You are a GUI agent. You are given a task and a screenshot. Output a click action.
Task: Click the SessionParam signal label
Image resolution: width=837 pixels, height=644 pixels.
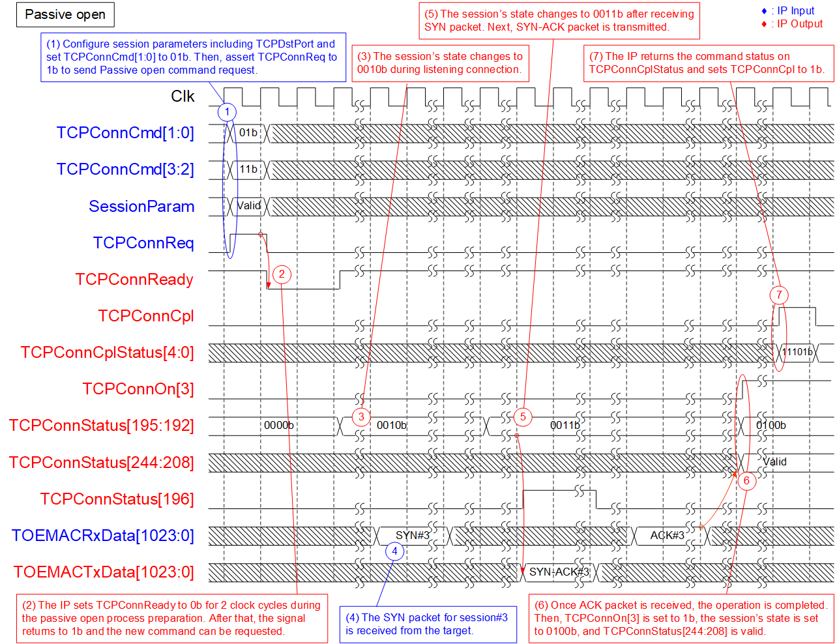click(141, 207)
